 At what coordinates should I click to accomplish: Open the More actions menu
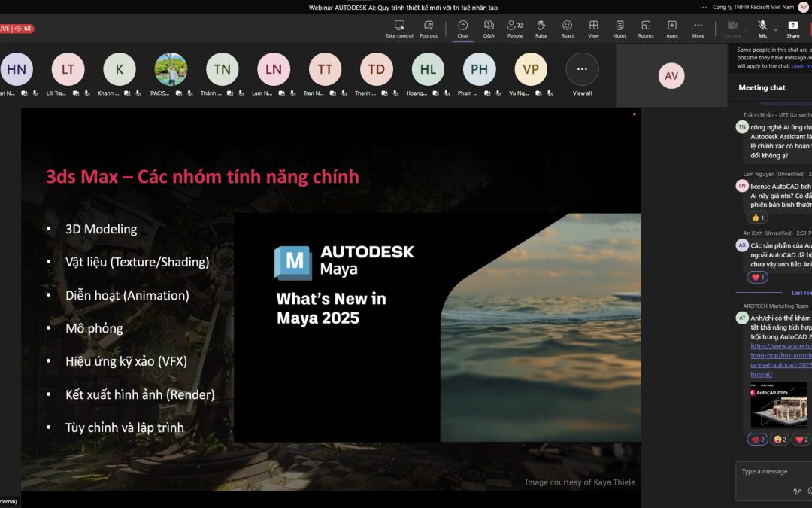tap(698, 29)
